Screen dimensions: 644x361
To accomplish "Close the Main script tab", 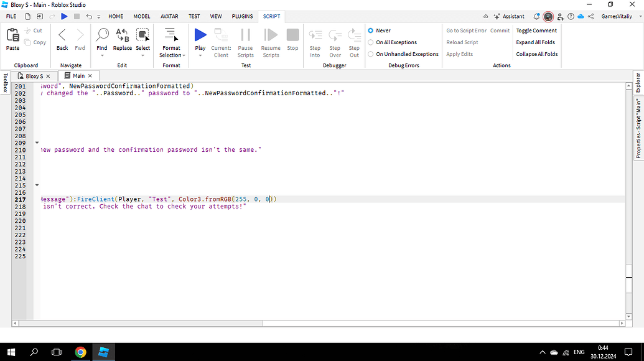I will coord(90,75).
